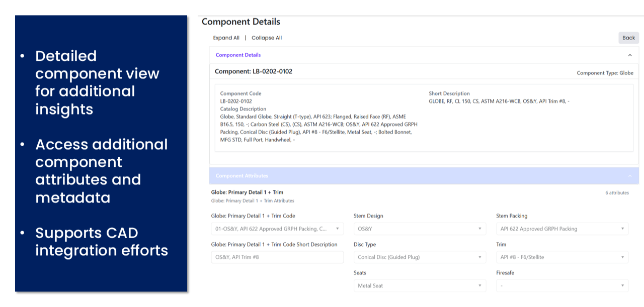Click the dropdown arrow beside Metal Seat
The width and height of the screenshot is (644, 307).
coord(480,285)
